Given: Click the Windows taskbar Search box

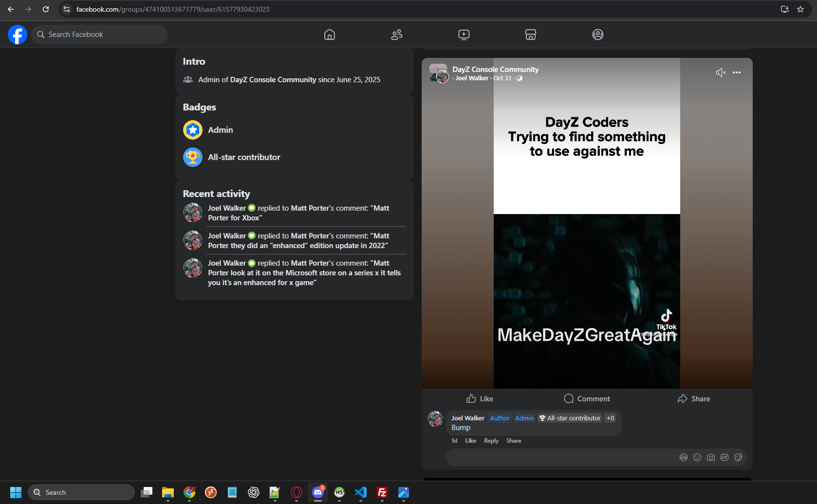Looking at the screenshot, I should click(x=81, y=492).
